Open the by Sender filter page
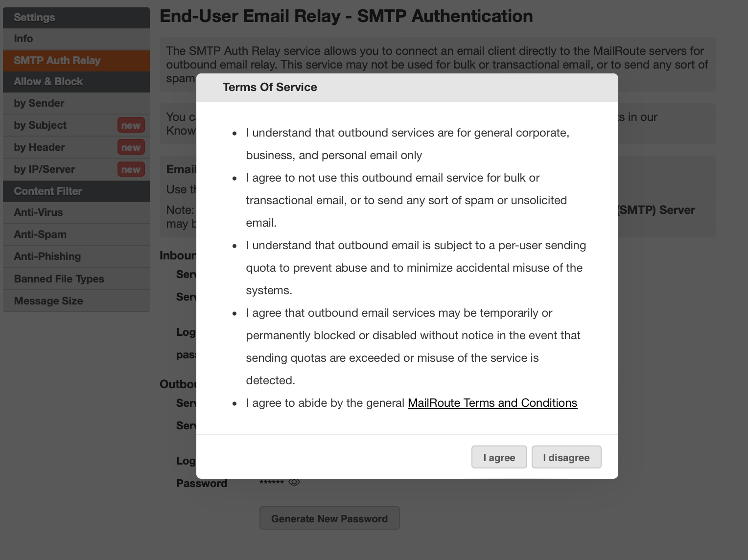 [x=76, y=103]
